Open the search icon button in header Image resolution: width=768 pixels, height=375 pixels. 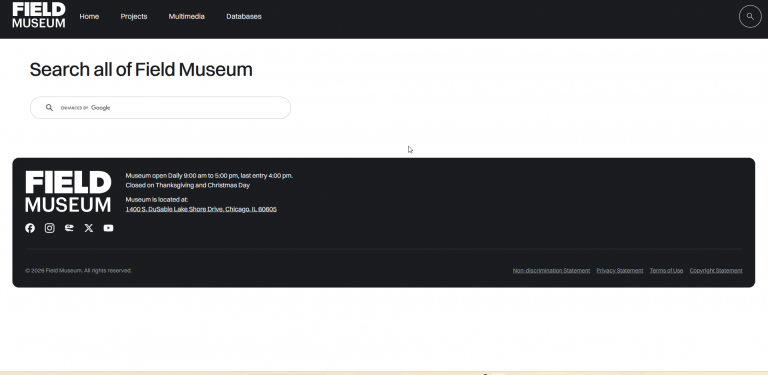(750, 16)
